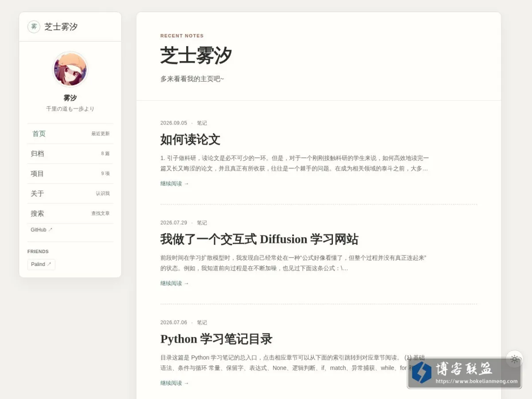Click the 笔记 category next to 2026.07.06

point(202,323)
